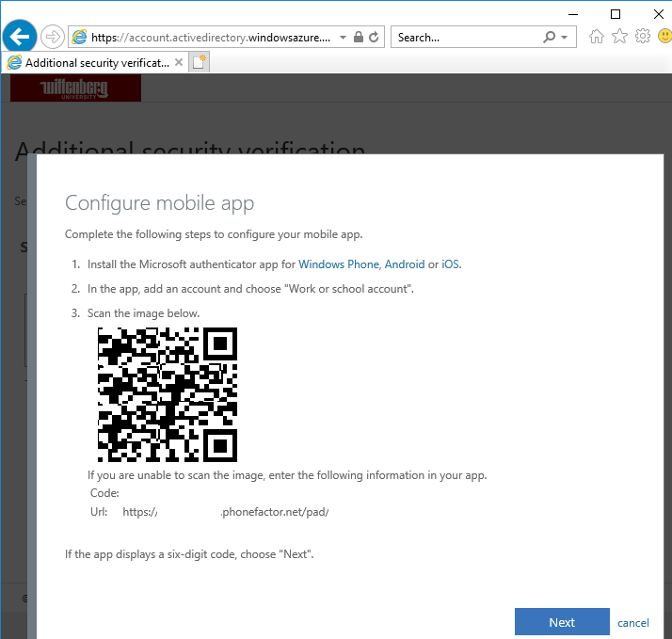Click the QR code image
The height and width of the screenshot is (639, 672).
point(168,394)
